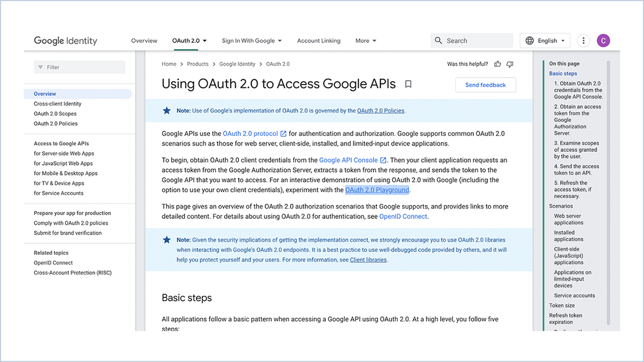Click the search magnifier icon
Image resolution: width=644 pixels, height=362 pixels.
tap(438, 40)
